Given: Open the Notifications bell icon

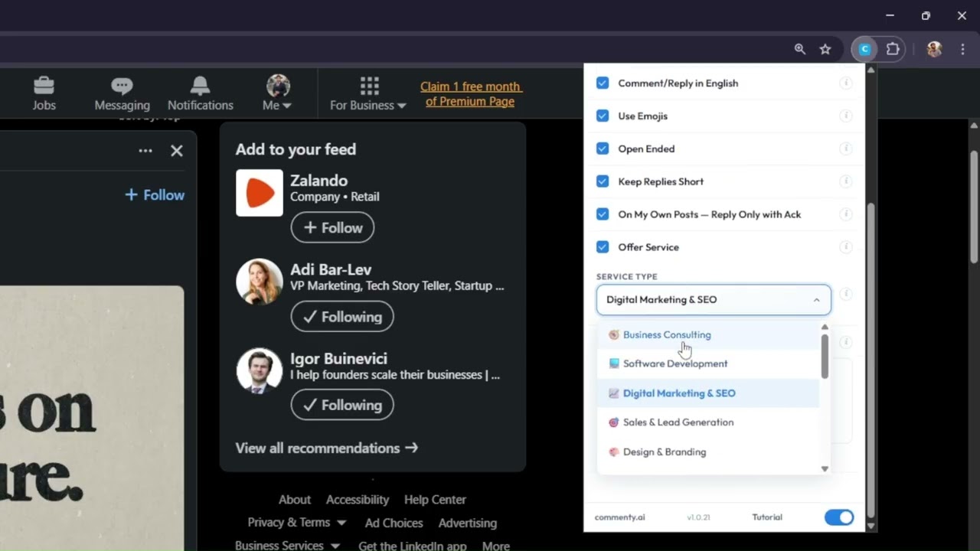Looking at the screenshot, I should [x=200, y=94].
